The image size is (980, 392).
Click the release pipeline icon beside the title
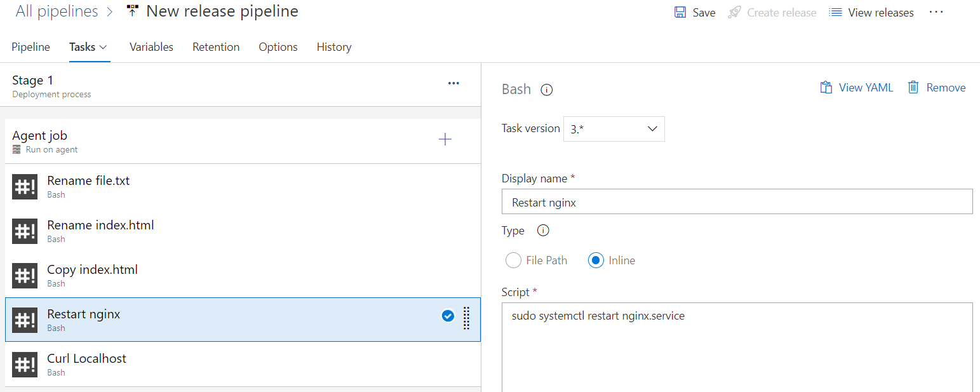(x=132, y=11)
